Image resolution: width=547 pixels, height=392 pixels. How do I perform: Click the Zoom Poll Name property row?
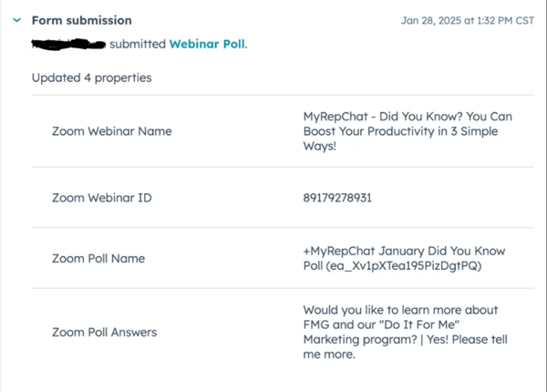tap(283, 258)
